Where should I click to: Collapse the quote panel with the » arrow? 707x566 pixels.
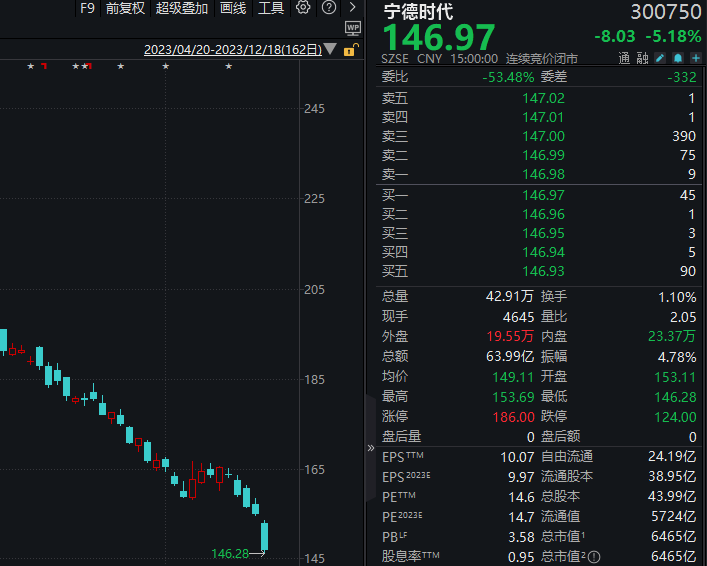pyautogui.click(x=371, y=448)
